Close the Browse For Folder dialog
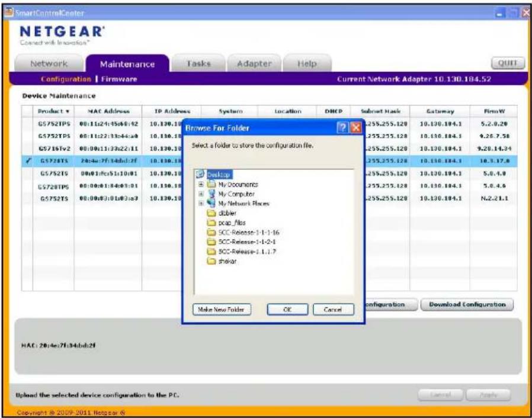Screen dimensions: 532x418 coord(355,127)
